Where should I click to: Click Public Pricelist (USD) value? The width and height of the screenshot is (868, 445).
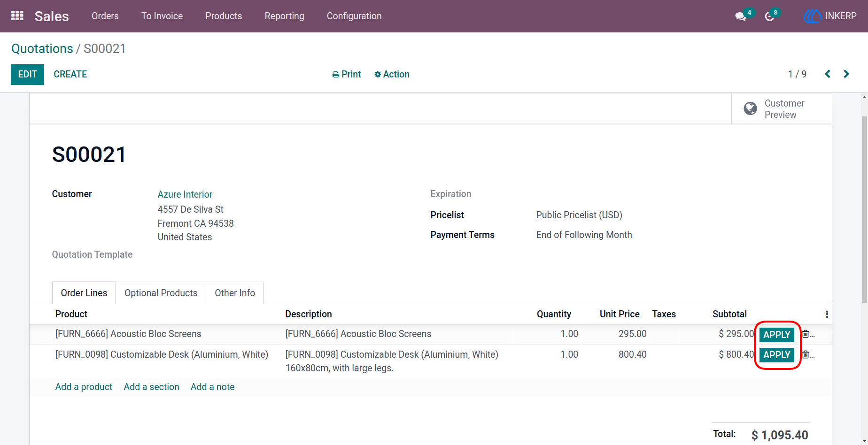click(579, 215)
